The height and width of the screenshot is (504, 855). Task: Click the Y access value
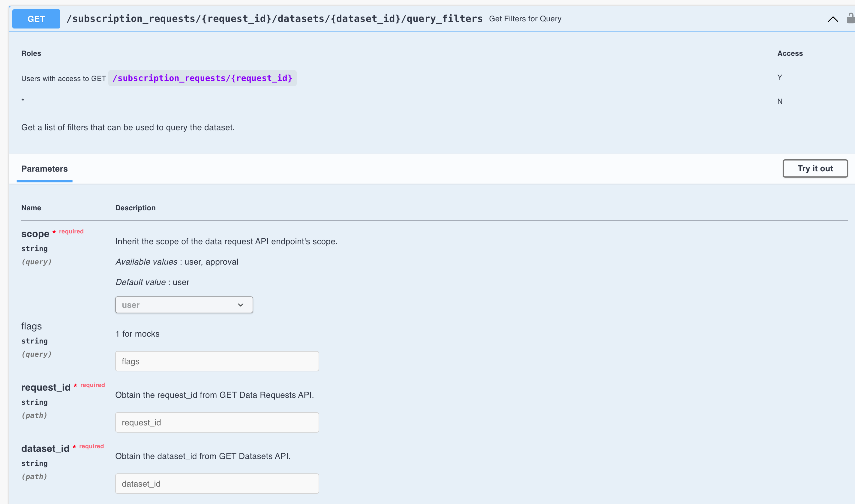780,77
